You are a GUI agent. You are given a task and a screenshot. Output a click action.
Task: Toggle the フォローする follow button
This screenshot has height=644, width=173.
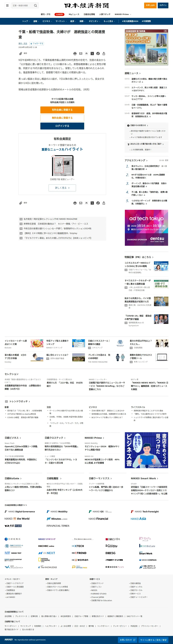click(37, 43)
